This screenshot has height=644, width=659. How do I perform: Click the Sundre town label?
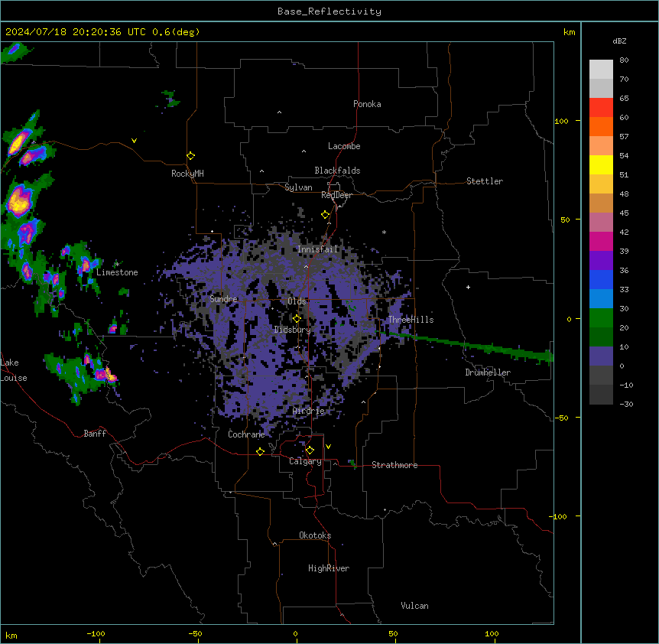click(x=223, y=299)
